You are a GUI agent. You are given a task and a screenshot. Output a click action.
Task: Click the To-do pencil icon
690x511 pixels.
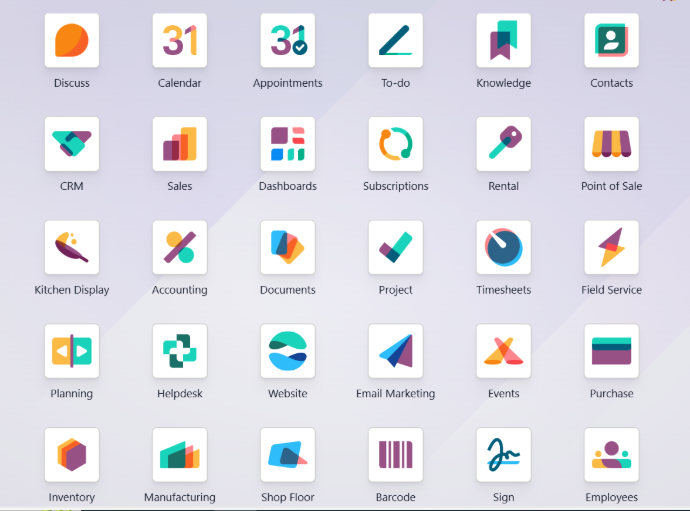(x=396, y=41)
